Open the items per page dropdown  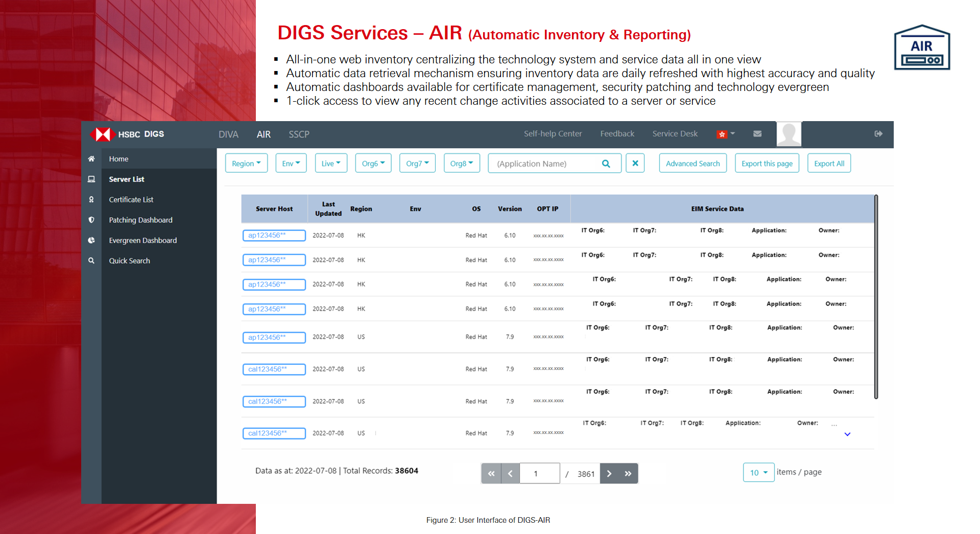(x=758, y=473)
